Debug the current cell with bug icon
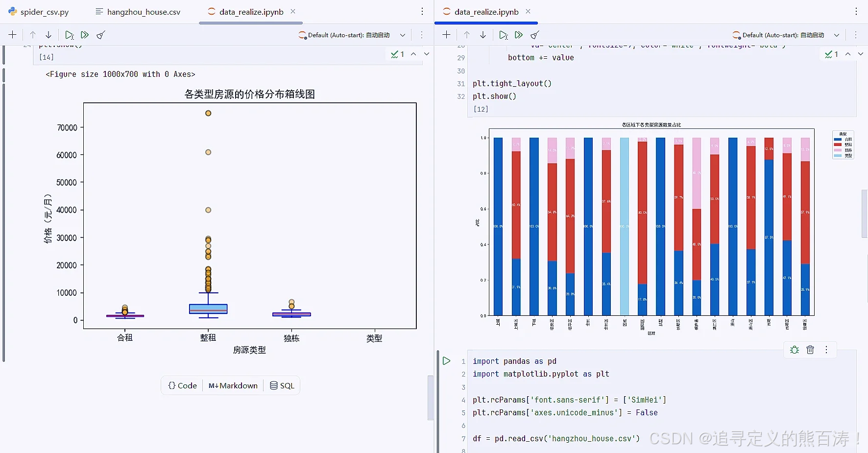Screen dimensions: 868x453 795,350
